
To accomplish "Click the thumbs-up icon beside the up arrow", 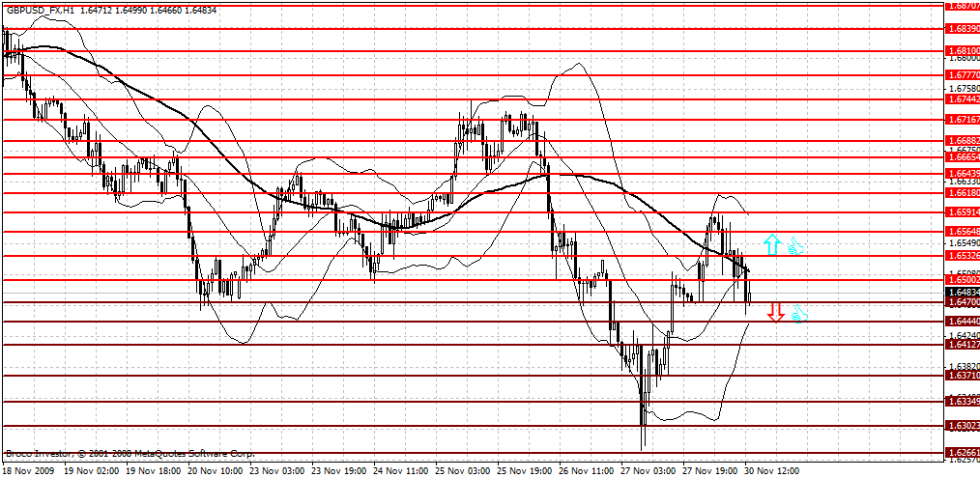I will click(x=795, y=246).
